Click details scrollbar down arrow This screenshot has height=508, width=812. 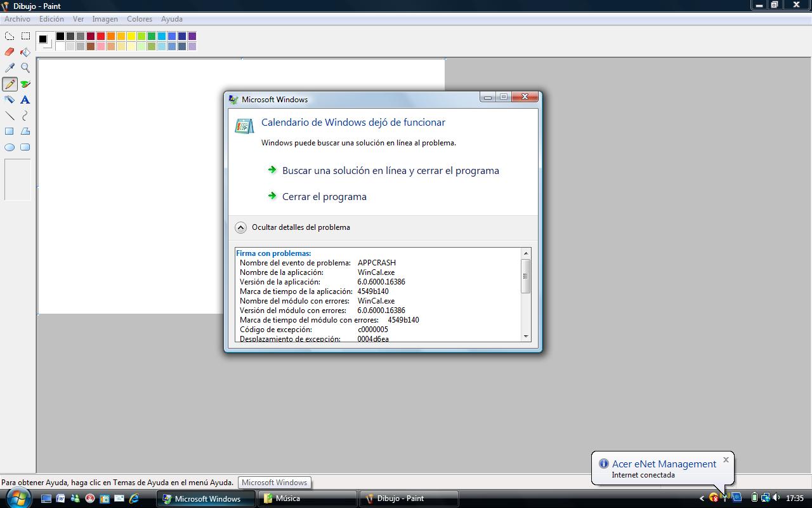point(525,337)
